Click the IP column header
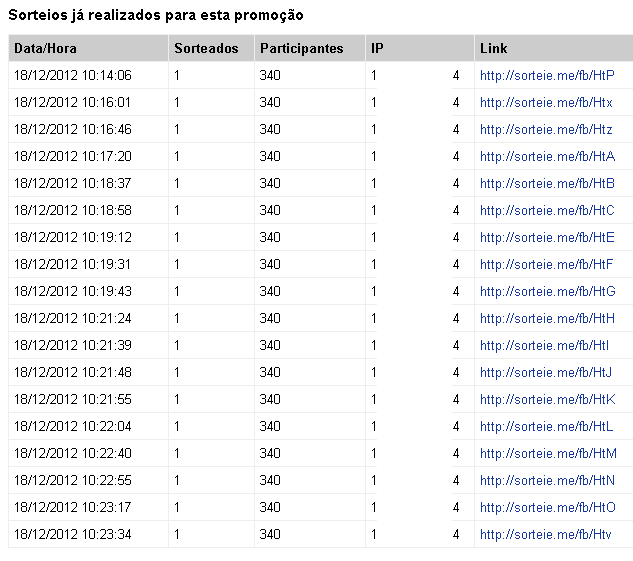The height and width of the screenshot is (561, 633). tap(377, 48)
